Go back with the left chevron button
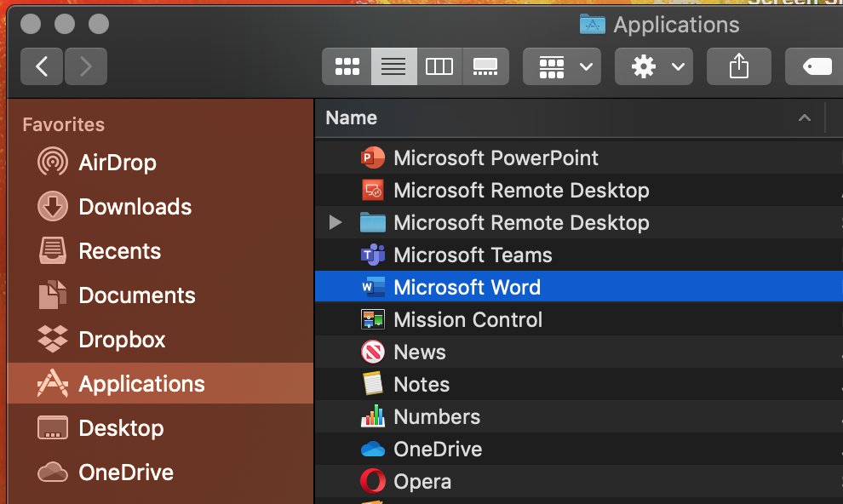The image size is (843, 504). point(42,66)
